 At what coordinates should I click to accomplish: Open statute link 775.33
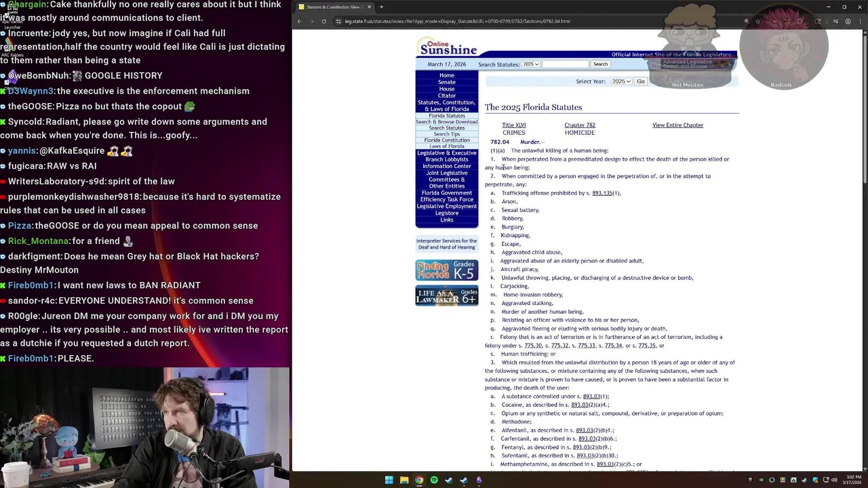point(587,346)
